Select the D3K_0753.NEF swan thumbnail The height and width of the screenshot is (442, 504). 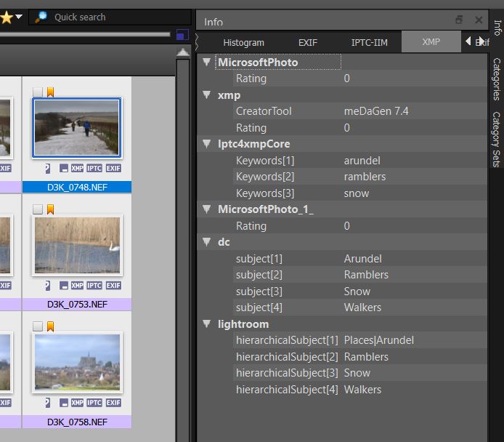point(77,244)
